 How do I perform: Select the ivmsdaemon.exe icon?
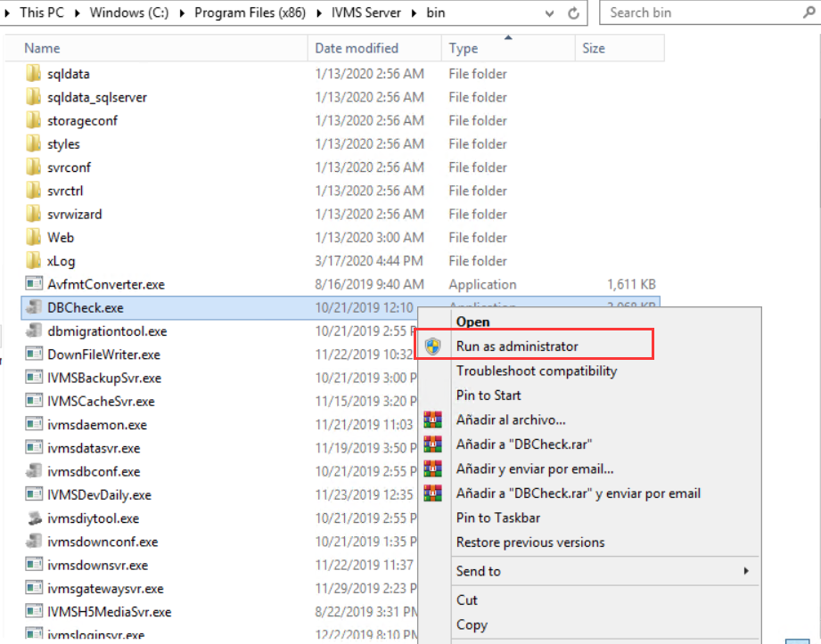click(34, 424)
